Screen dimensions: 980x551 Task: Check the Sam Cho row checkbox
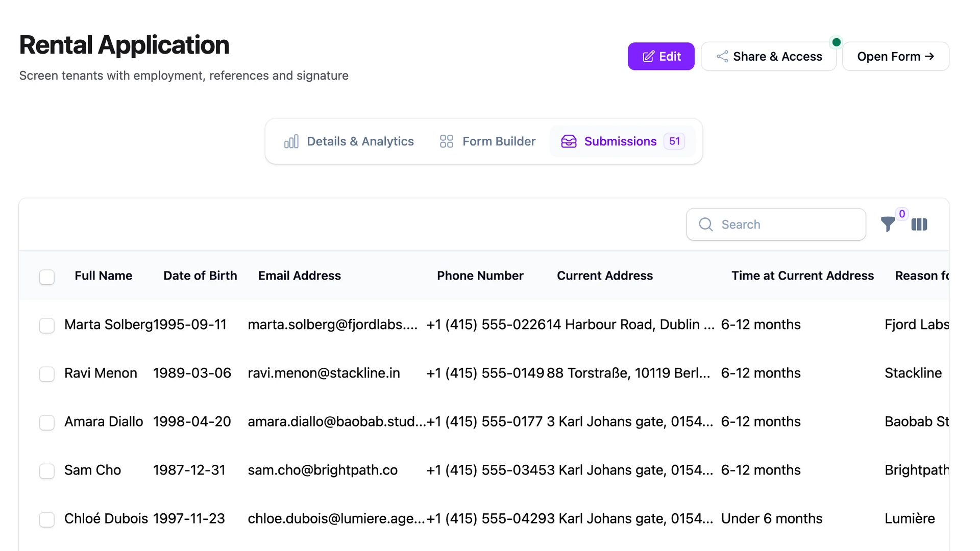47,471
